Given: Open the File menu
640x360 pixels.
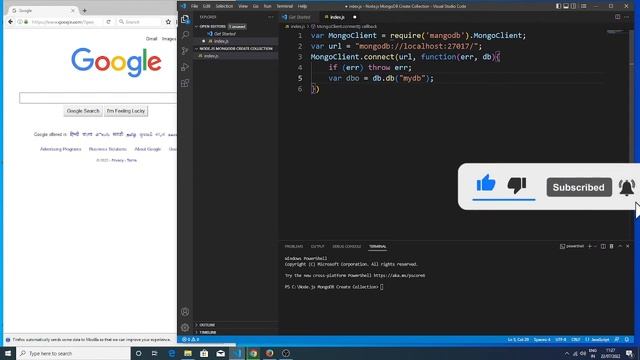Looking at the screenshot, I should [194, 6].
